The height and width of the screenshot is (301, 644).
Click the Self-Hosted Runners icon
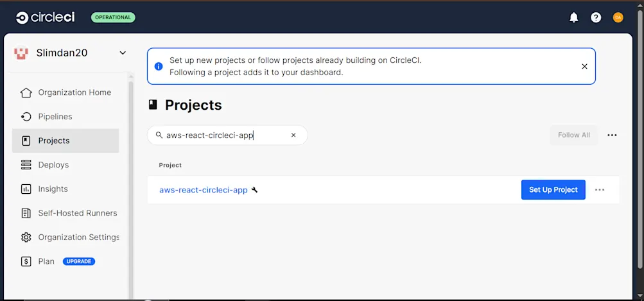point(26,213)
